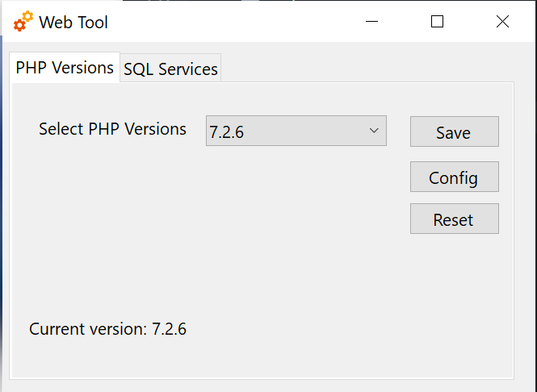Click the 'Current version: 7.2.6' status text
Screen dimensions: 537x392
click(108, 329)
